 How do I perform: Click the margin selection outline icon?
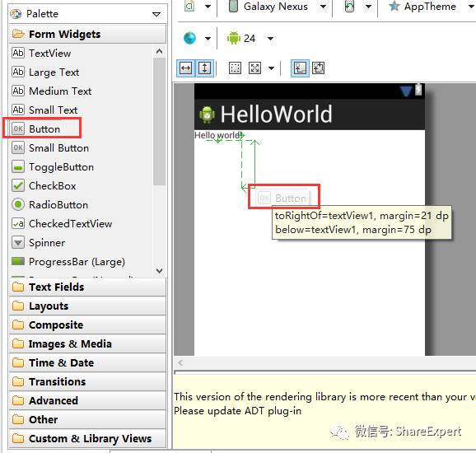coord(235,68)
